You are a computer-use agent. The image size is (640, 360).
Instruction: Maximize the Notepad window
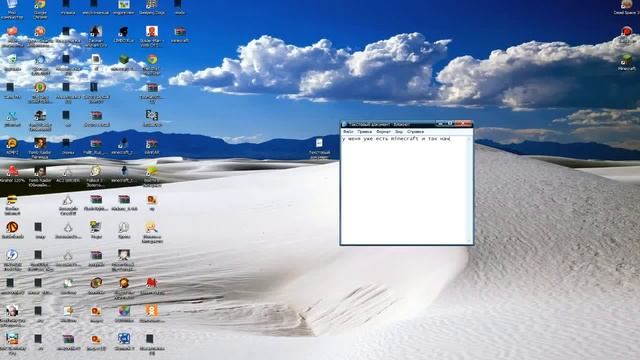(x=450, y=124)
